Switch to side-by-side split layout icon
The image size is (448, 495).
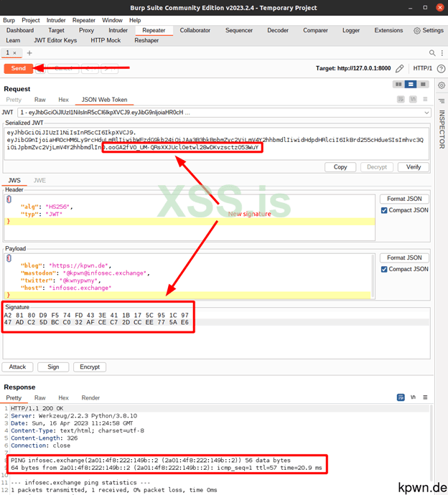398,84
